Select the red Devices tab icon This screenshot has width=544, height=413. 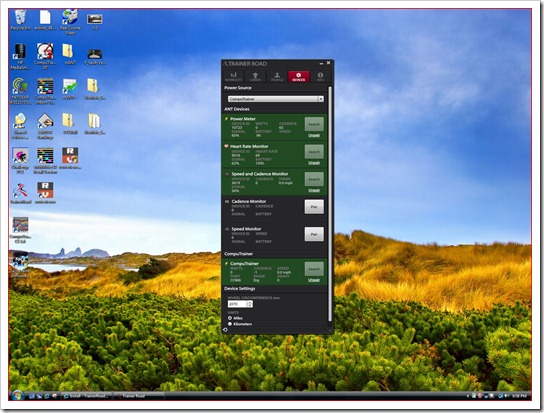[x=298, y=76]
